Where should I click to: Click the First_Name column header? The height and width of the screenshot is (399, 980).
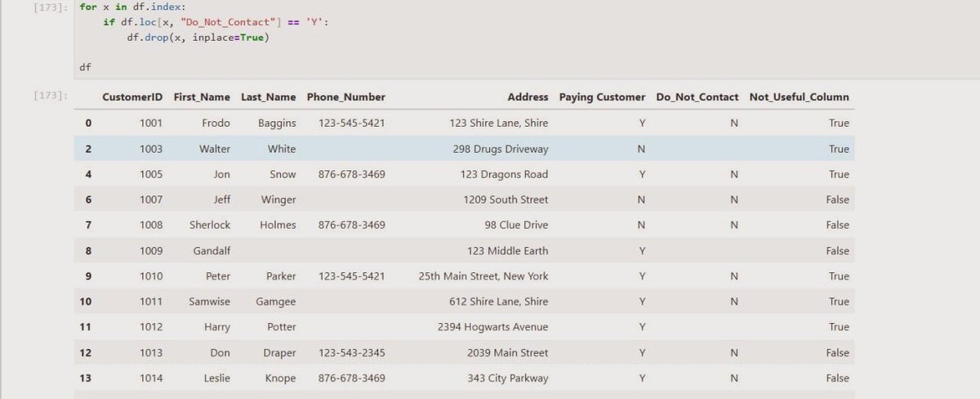pyautogui.click(x=202, y=97)
